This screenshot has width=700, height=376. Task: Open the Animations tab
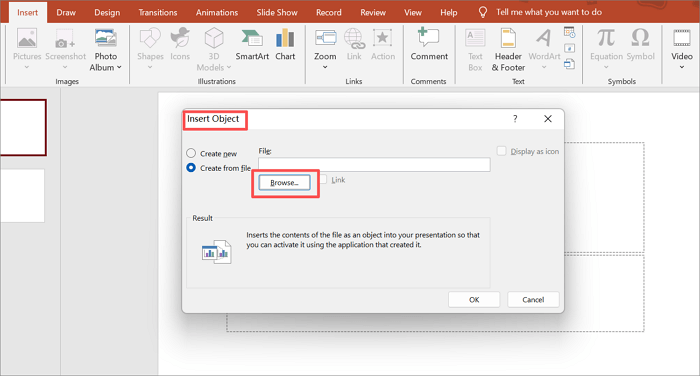[217, 13]
